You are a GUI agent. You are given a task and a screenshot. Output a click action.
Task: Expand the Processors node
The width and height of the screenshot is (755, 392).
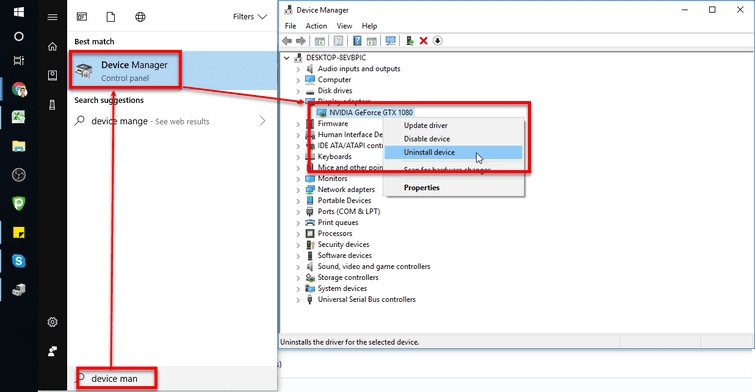[x=298, y=234]
